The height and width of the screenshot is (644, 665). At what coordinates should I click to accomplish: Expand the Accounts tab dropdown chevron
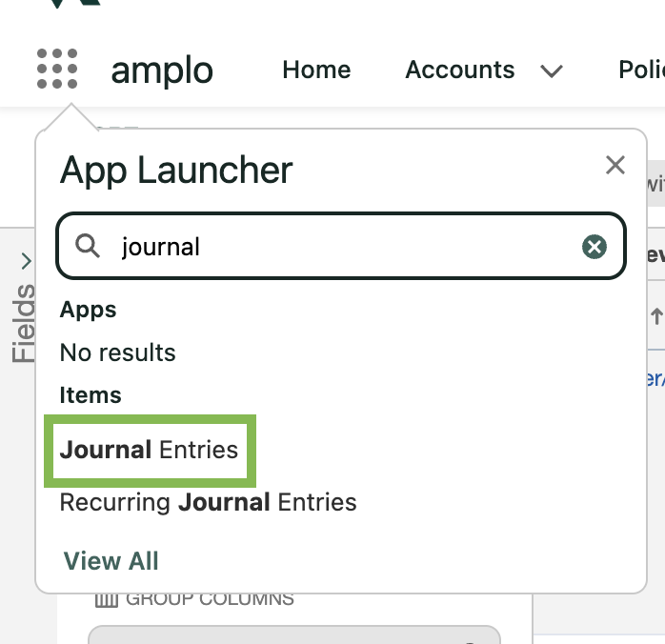click(x=552, y=70)
